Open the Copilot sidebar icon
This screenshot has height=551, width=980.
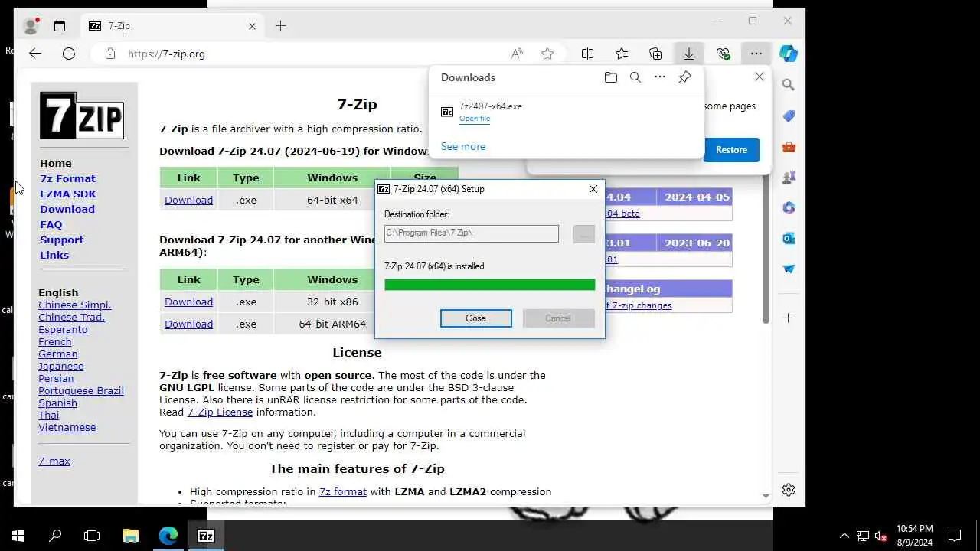789,54
